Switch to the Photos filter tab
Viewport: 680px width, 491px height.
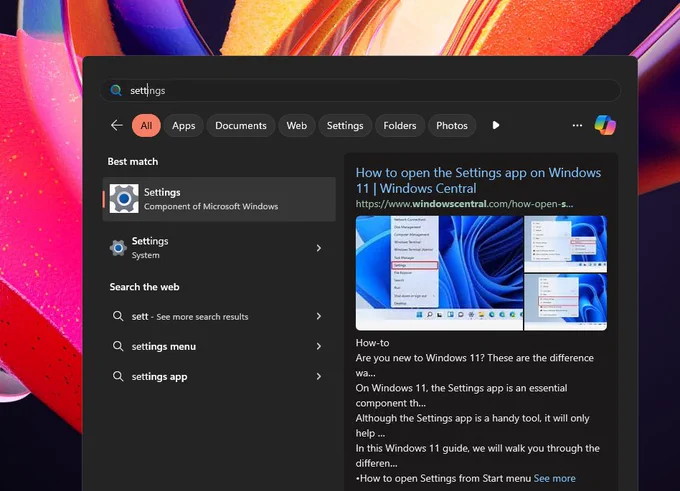[452, 125]
